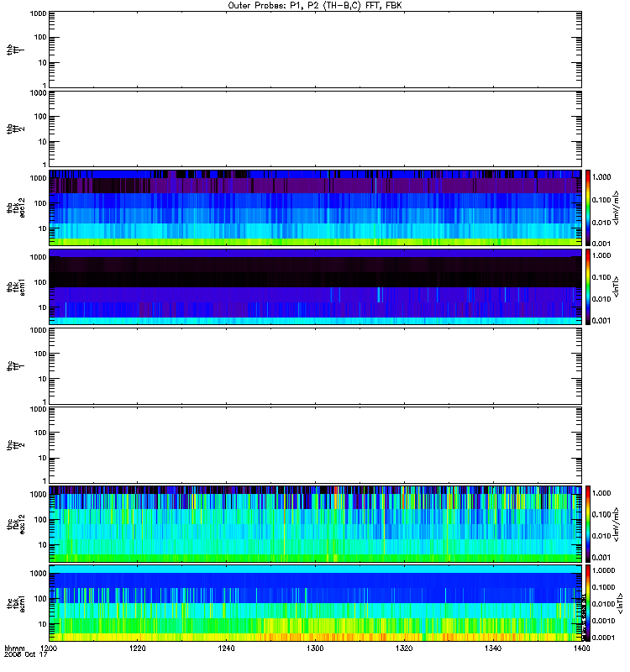Click the "10" y-axis tick of thb fbk scm1
This screenshot has width=630, height=672.
pos(43,307)
